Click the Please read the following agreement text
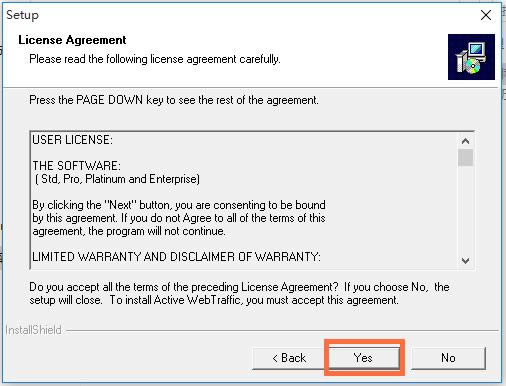 tap(155, 59)
